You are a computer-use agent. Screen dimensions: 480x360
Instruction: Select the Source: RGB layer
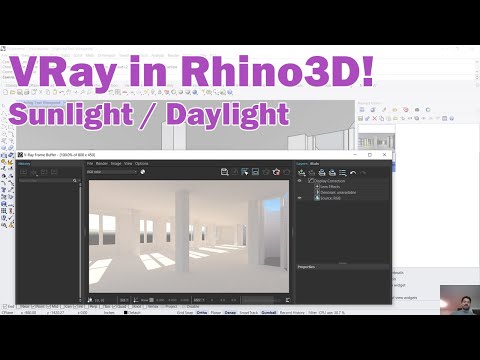pos(330,198)
